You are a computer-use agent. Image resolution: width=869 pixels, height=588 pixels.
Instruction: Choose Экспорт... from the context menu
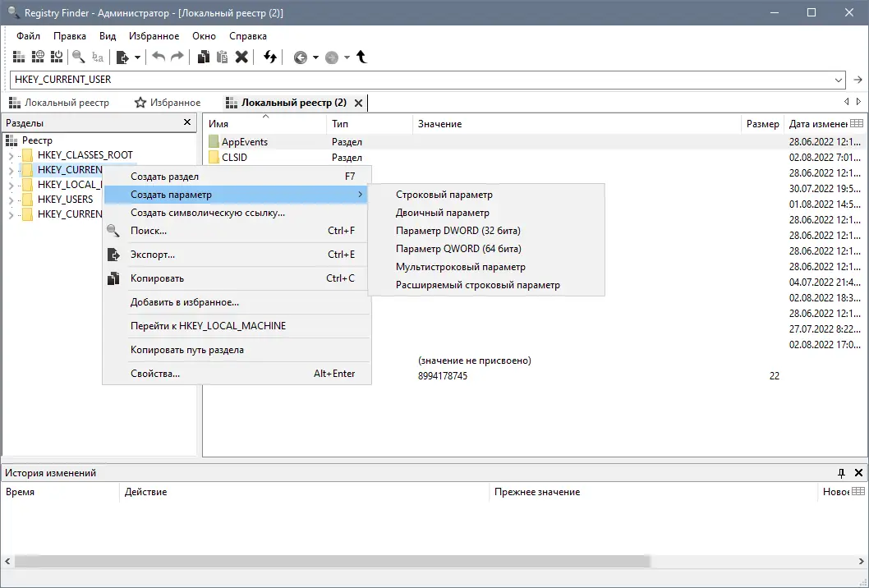click(237, 255)
